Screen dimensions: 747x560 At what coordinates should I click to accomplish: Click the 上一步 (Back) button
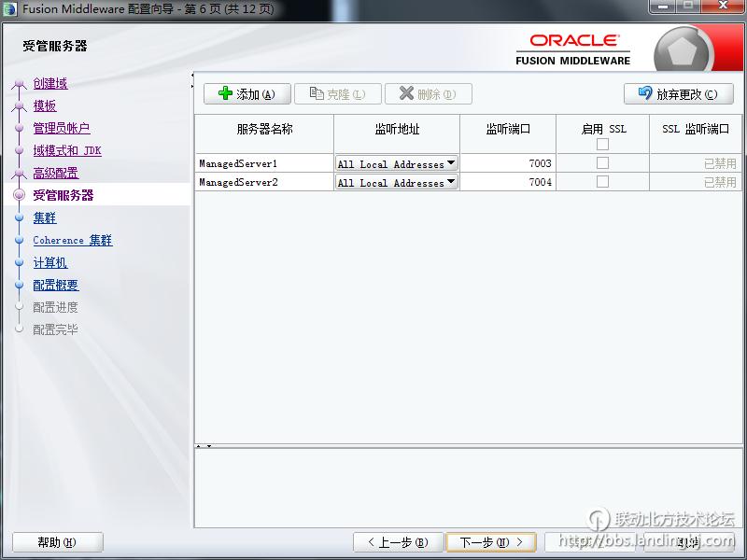tap(398, 542)
